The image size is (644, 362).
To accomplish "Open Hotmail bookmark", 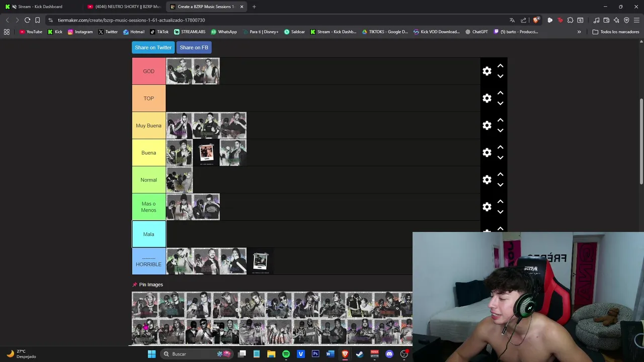I will pyautogui.click(x=133, y=32).
